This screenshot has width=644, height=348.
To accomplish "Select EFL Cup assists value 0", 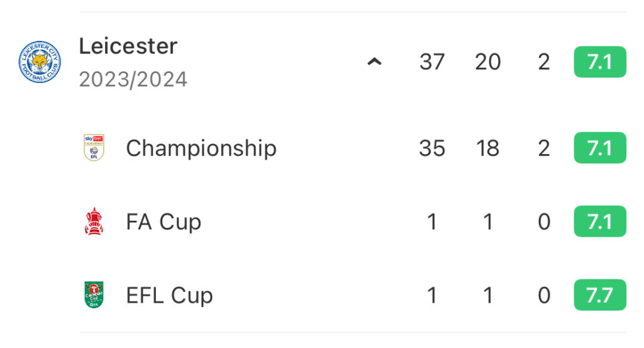I will point(544,295).
